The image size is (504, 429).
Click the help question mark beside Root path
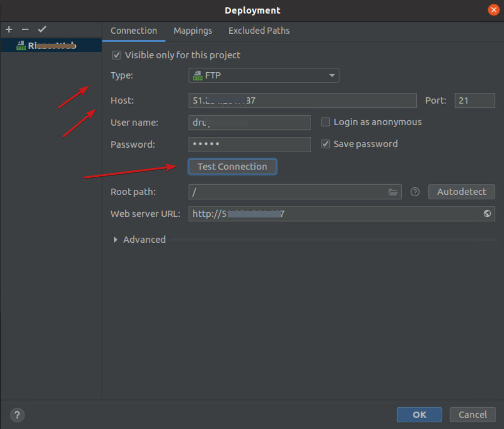click(x=415, y=192)
